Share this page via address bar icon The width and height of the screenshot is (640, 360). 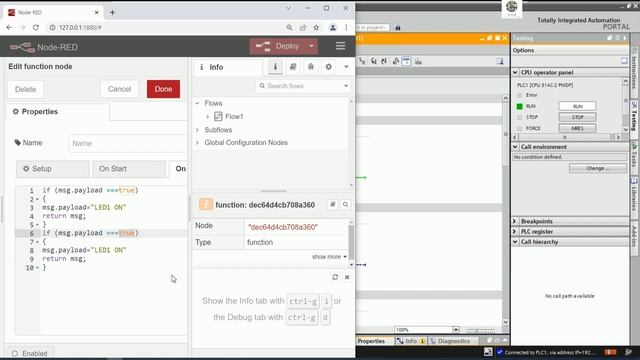[303, 27]
